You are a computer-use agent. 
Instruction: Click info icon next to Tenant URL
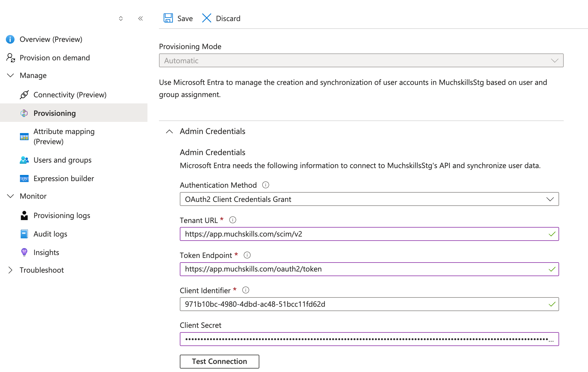coord(232,220)
